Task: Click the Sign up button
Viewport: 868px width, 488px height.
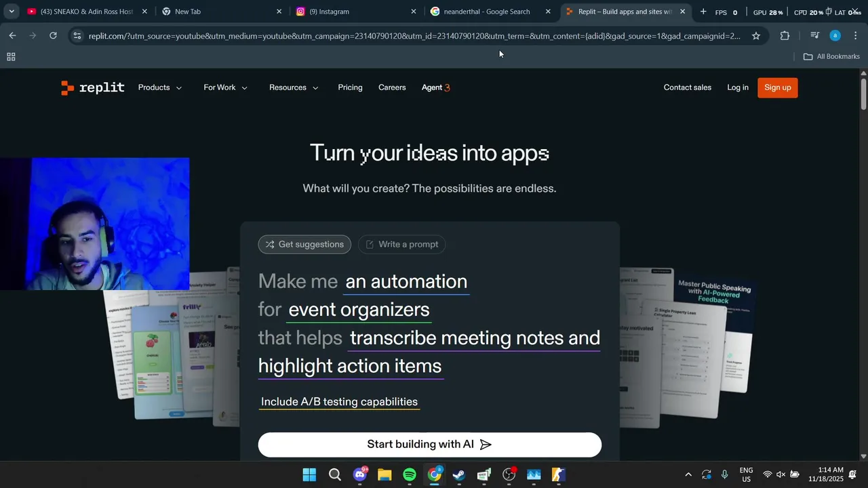Action: click(x=777, y=87)
